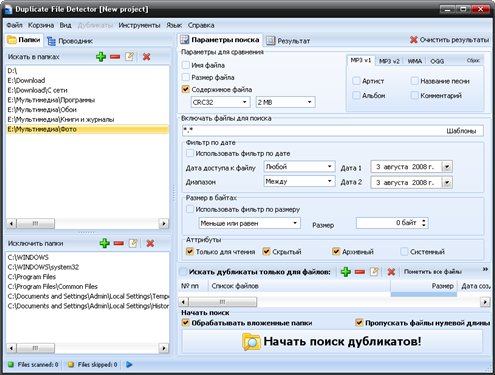
Task: Click 'Очистить результаты' button
Action: point(449,40)
